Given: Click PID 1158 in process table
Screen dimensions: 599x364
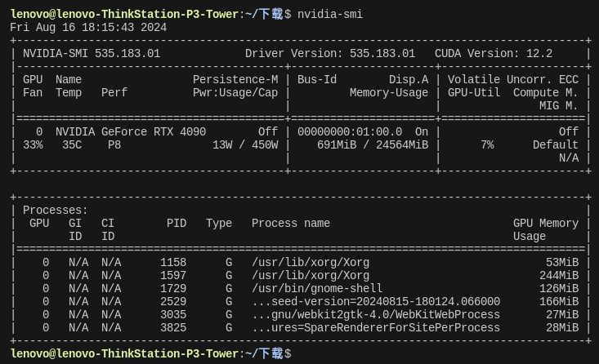Looking at the screenshot, I should pyautogui.click(x=173, y=263).
